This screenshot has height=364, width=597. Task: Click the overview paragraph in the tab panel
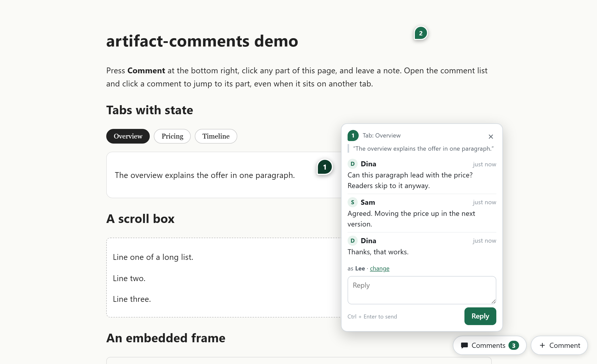tap(205, 175)
